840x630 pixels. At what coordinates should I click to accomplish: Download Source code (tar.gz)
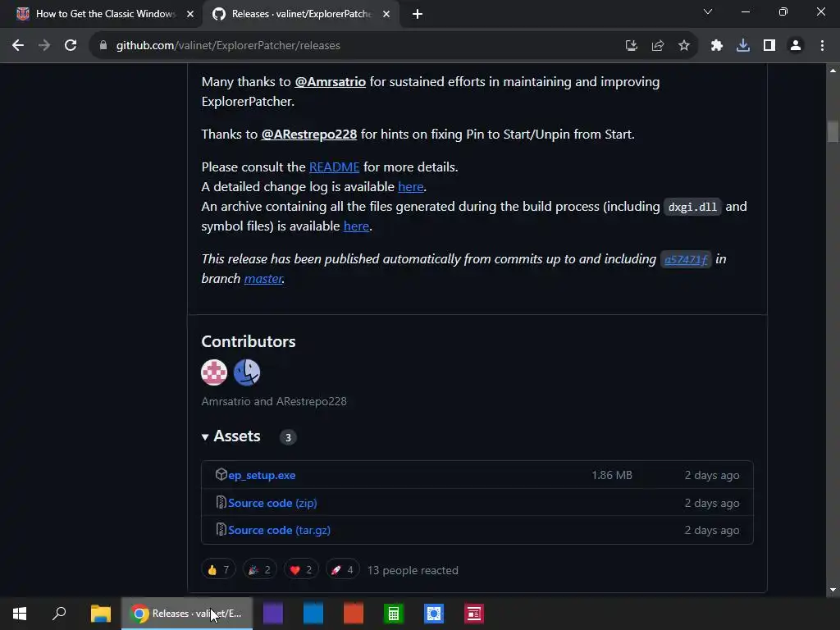279,531
